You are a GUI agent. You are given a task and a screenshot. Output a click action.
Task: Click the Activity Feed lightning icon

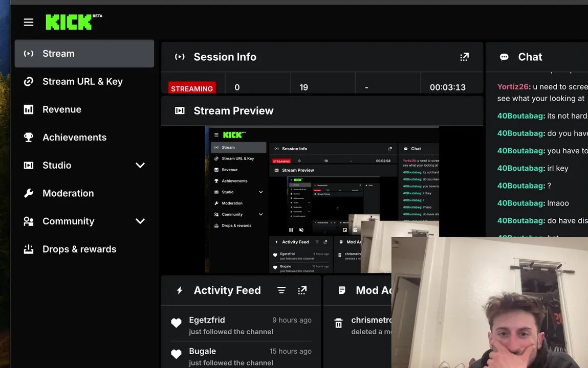point(180,290)
